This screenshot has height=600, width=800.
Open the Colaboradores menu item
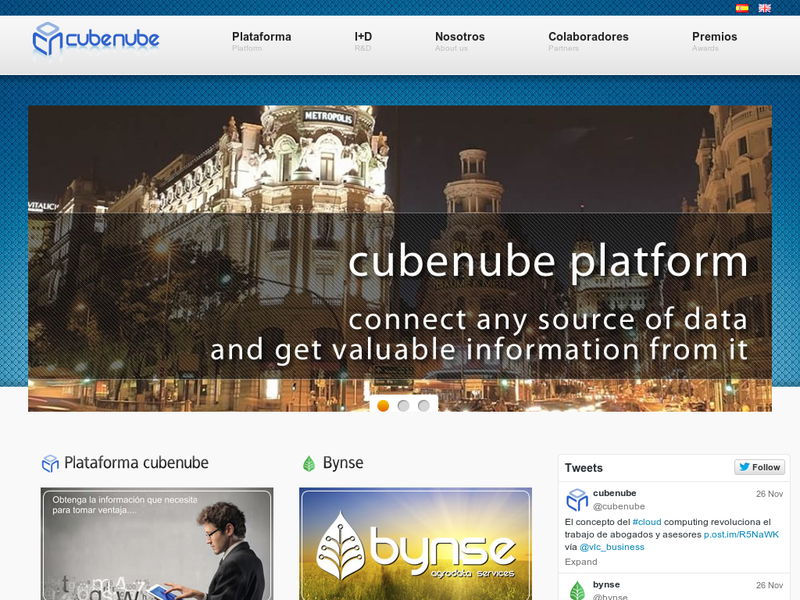588,41
